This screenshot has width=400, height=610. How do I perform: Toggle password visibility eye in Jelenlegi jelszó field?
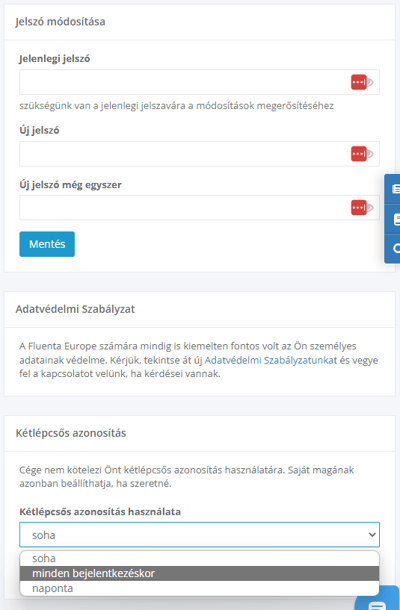click(370, 82)
